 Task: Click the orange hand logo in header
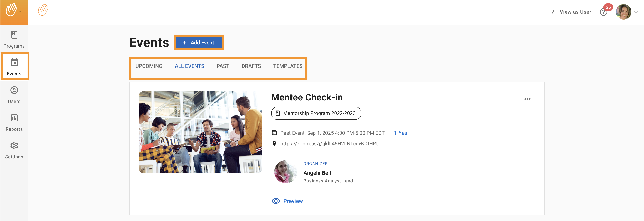(43, 10)
